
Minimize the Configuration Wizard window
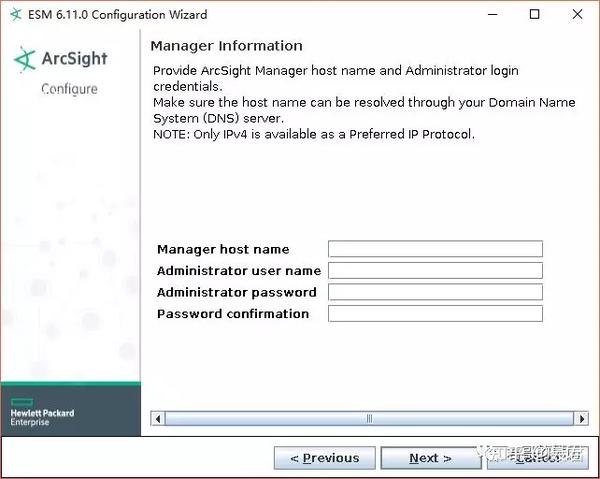click(492, 14)
